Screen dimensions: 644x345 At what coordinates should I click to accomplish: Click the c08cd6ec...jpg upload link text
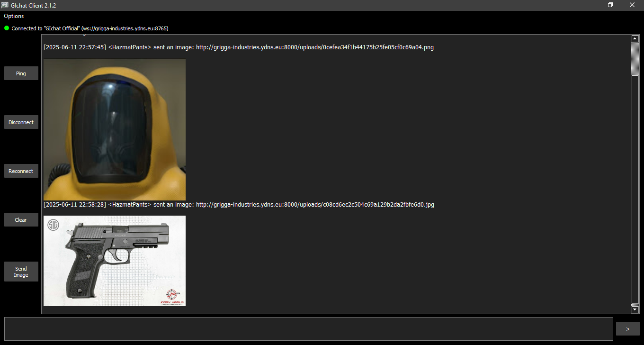click(x=315, y=205)
